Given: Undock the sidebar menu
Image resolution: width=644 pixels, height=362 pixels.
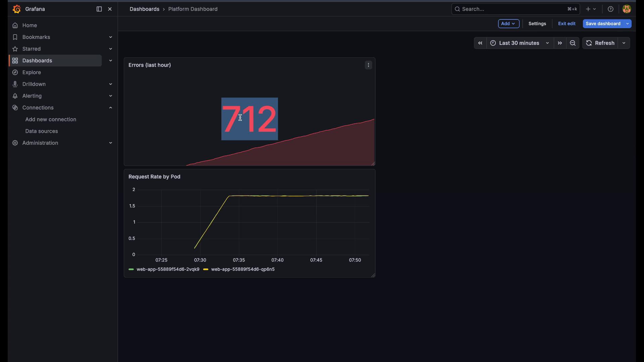Looking at the screenshot, I should (99, 9).
